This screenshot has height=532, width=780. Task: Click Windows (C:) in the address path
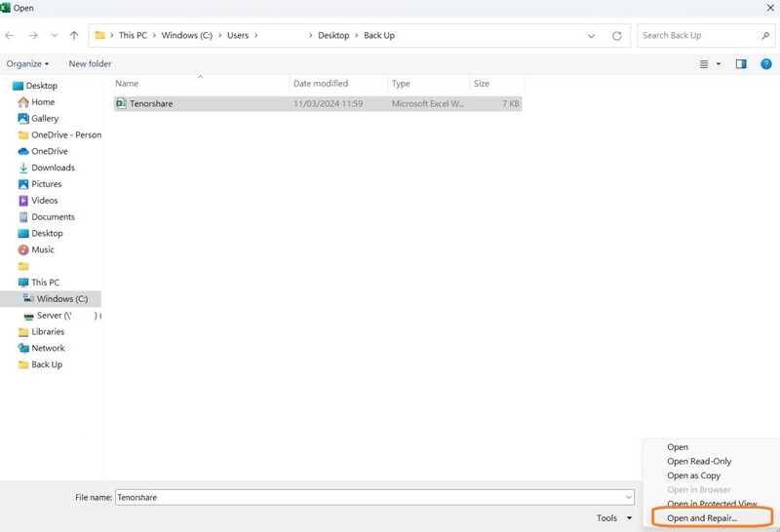(x=187, y=35)
